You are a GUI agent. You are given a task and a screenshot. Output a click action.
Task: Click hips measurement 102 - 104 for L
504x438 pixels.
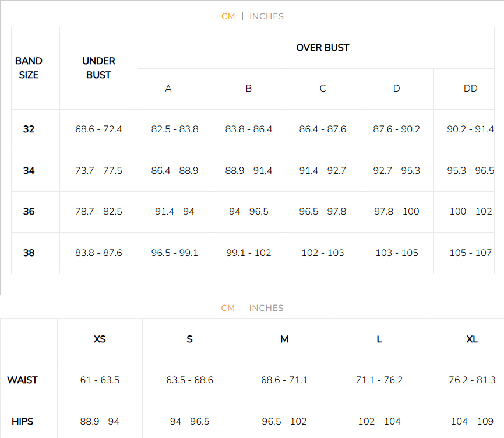(379, 421)
